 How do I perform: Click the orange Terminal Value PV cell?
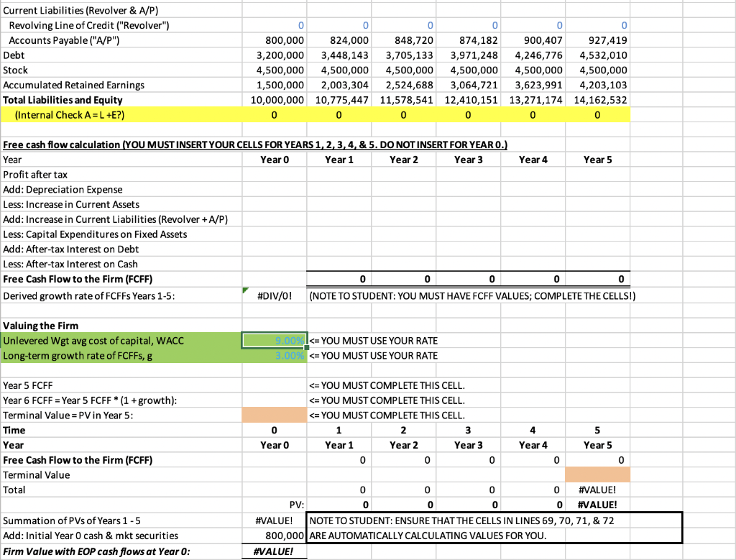[274, 415]
